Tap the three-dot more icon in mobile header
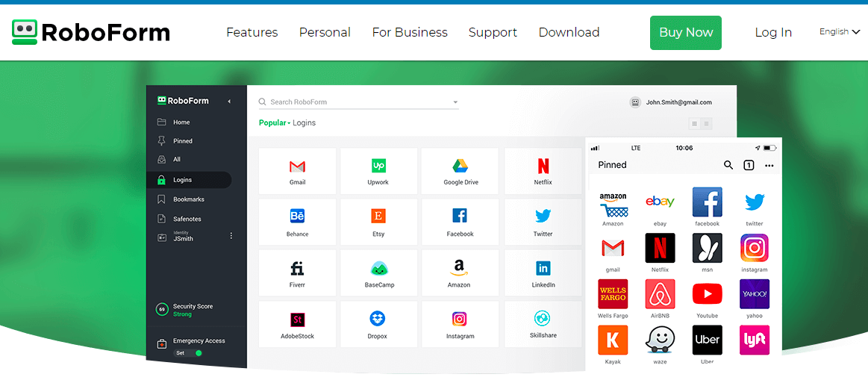This screenshot has height=386, width=868. [769, 165]
